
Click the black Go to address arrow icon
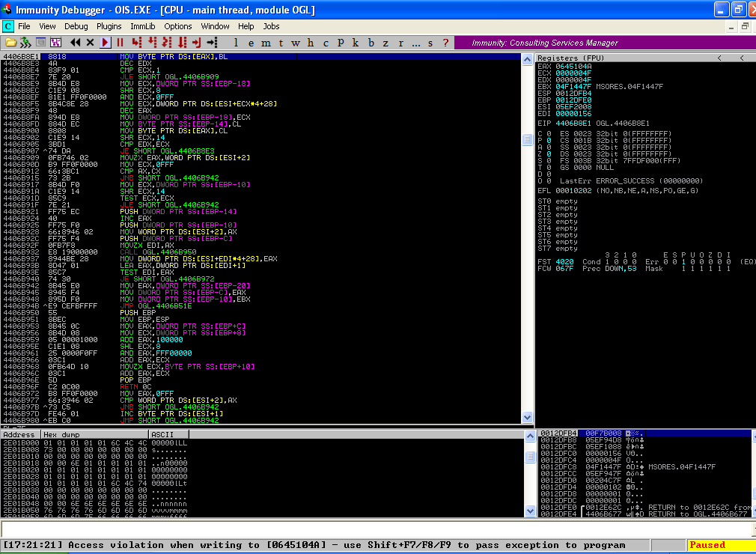coord(212,43)
